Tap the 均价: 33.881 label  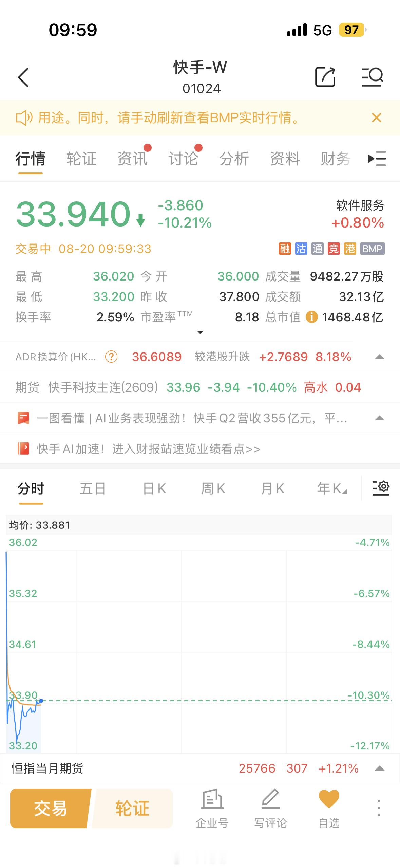click(x=40, y=525)
